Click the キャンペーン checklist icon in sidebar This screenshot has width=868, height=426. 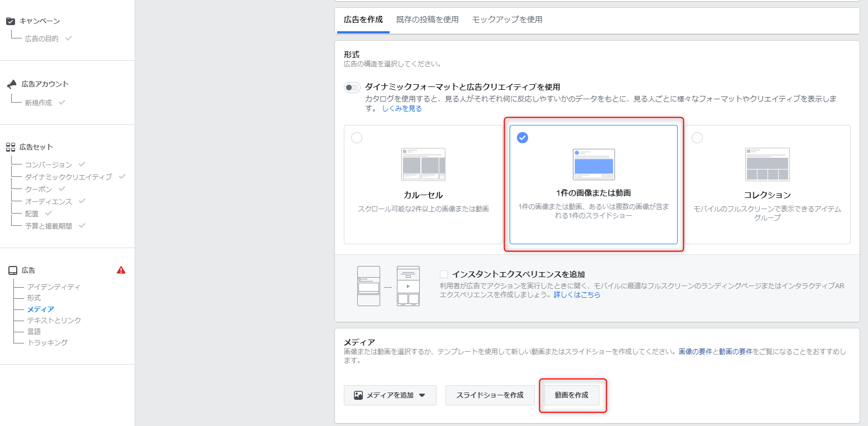pyautogui.click(x=11, y=21)
